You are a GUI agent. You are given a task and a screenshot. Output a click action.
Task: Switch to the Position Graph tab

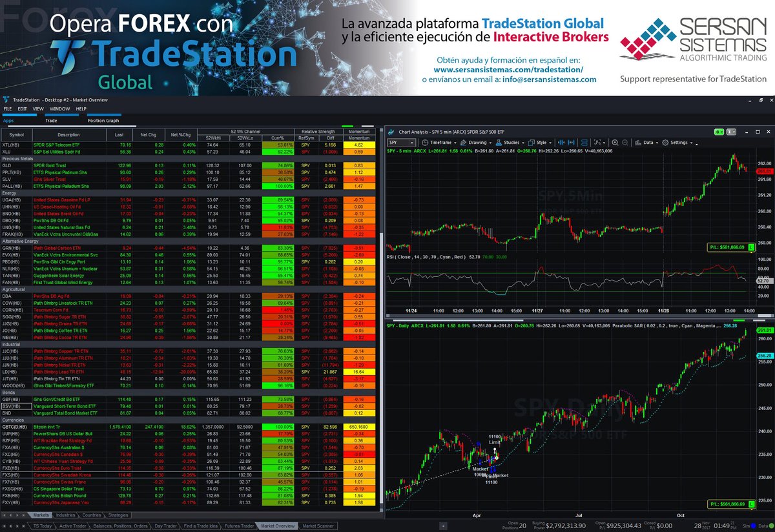tap(103, 120)
